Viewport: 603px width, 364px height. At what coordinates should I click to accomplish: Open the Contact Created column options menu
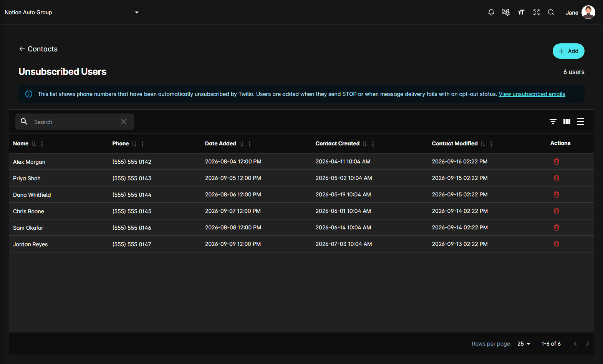click(x=373, y=144)
